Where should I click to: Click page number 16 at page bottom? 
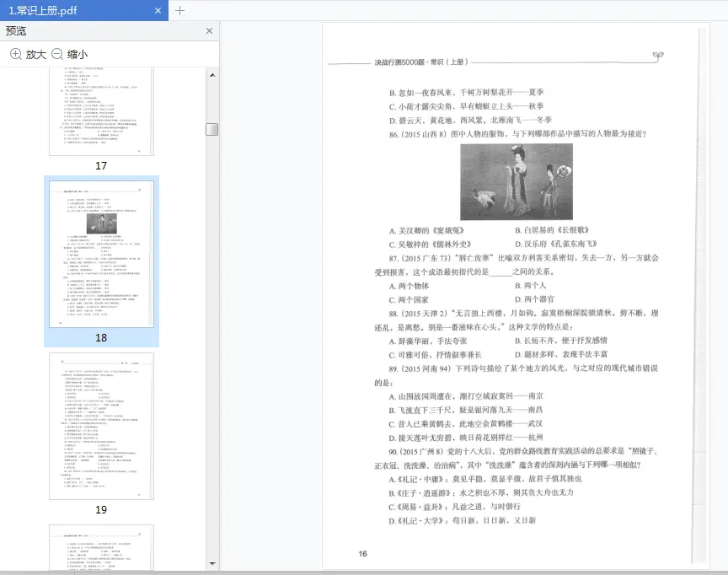coord(362,554)
